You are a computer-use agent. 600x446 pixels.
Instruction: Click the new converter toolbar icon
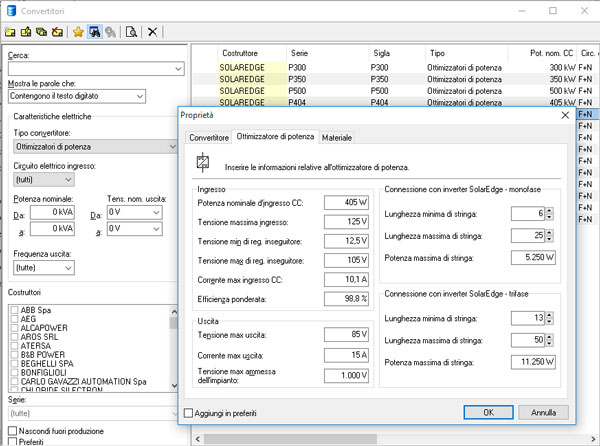click(x=10, y=32)
